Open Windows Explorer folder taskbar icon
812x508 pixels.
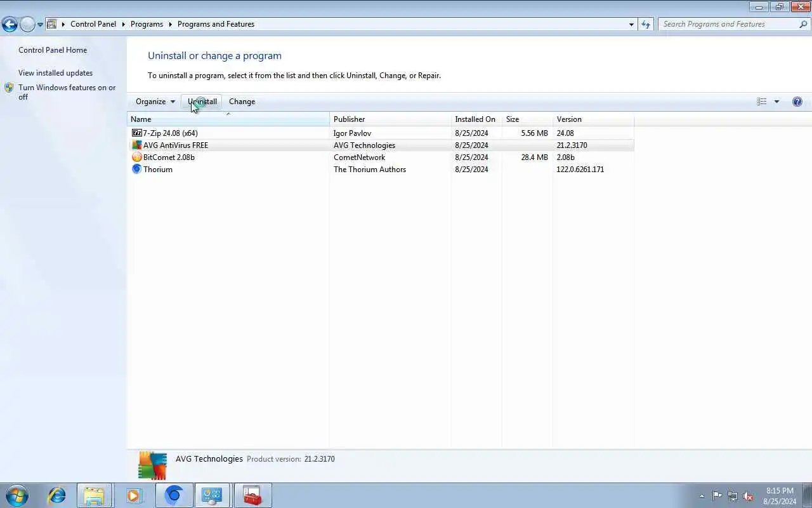pos(94,495)
